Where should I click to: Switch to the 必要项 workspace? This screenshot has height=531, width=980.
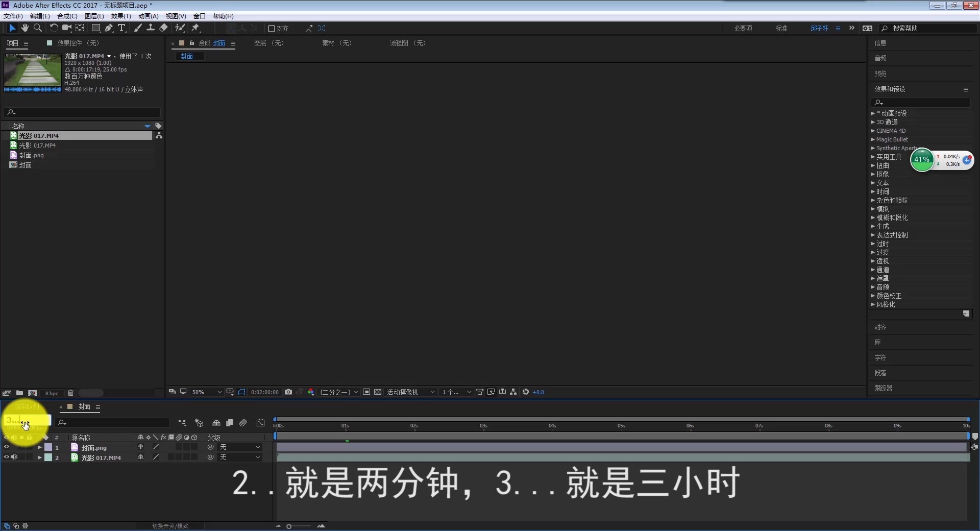(743, 29)
